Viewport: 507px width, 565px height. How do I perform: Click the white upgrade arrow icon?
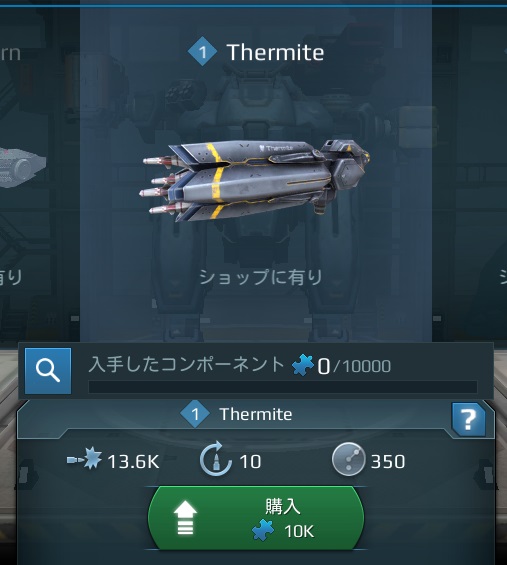185,518
